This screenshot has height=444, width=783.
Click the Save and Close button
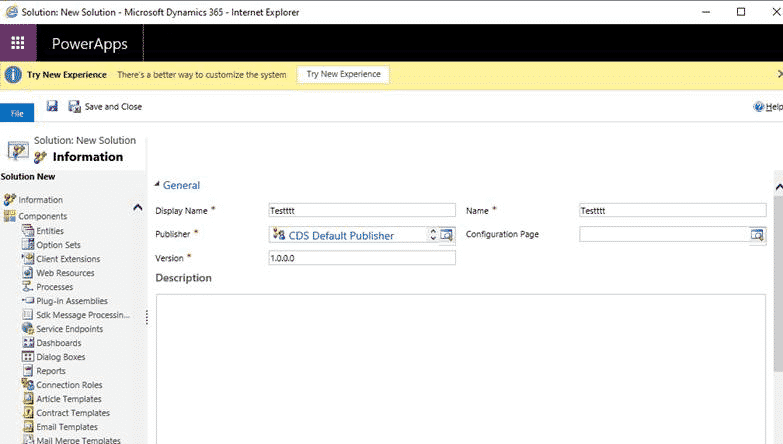click(105, 107)
